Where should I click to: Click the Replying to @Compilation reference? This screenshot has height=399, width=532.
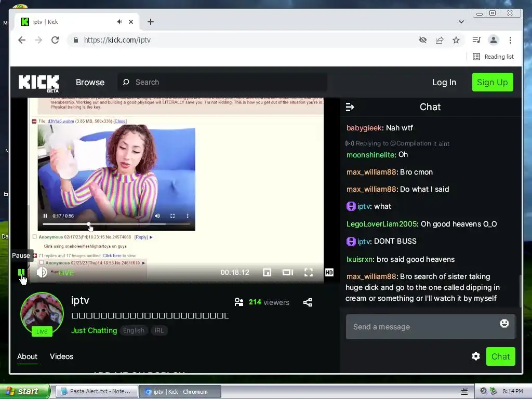point(397,143)
